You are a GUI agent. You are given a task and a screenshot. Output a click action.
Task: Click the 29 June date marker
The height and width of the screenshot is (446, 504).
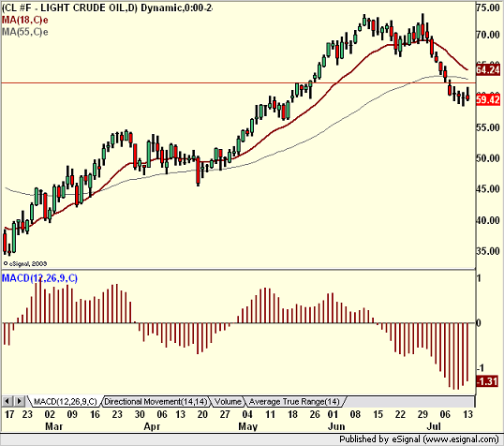(x=422, y=414)
